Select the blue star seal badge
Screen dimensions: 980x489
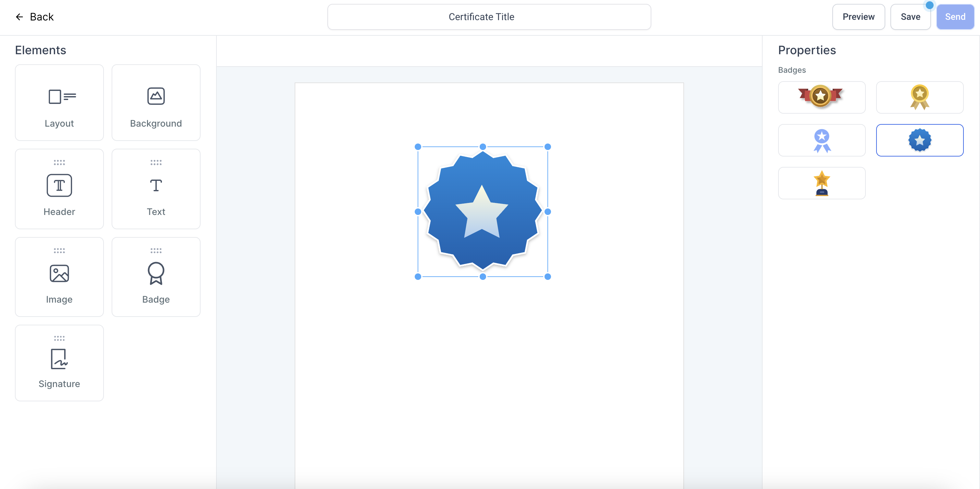tap(919, 140)
